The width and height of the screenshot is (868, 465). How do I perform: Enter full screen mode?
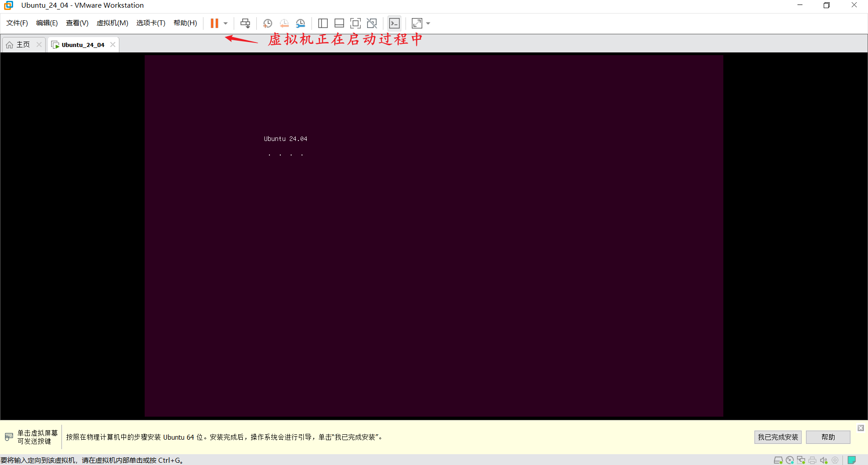point(355,23)
